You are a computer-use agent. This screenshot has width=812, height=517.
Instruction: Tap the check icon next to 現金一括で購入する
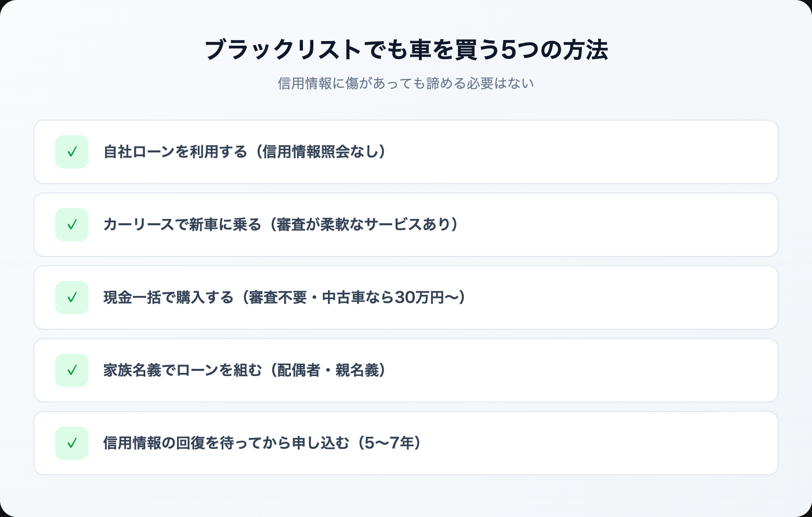[72, 298]
